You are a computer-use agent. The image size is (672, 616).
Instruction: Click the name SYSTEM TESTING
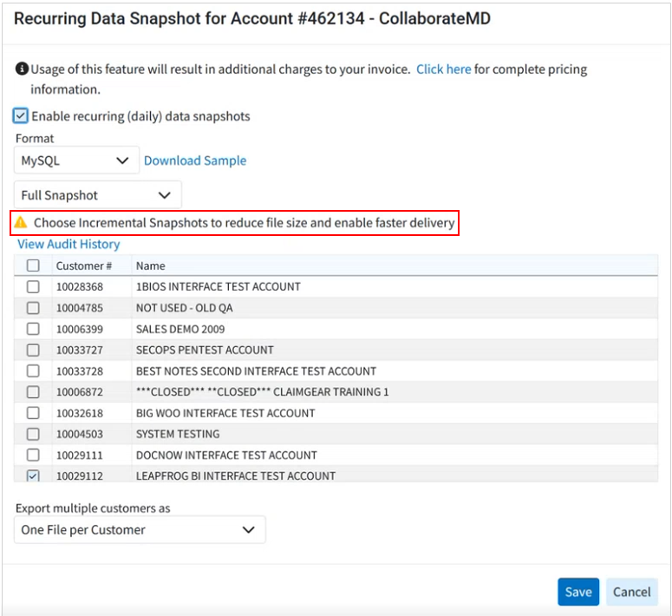pyautogui.click(x=178, y=434)
